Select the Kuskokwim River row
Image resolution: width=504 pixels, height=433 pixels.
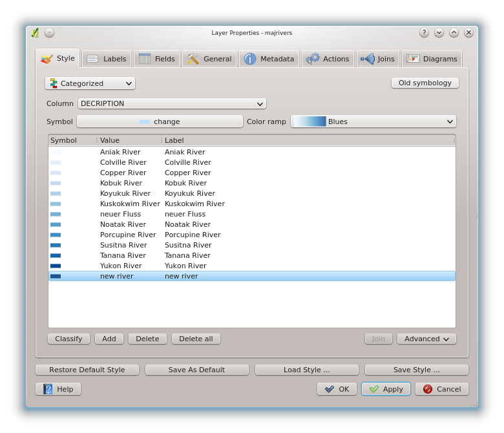click(x=129, y=204)
